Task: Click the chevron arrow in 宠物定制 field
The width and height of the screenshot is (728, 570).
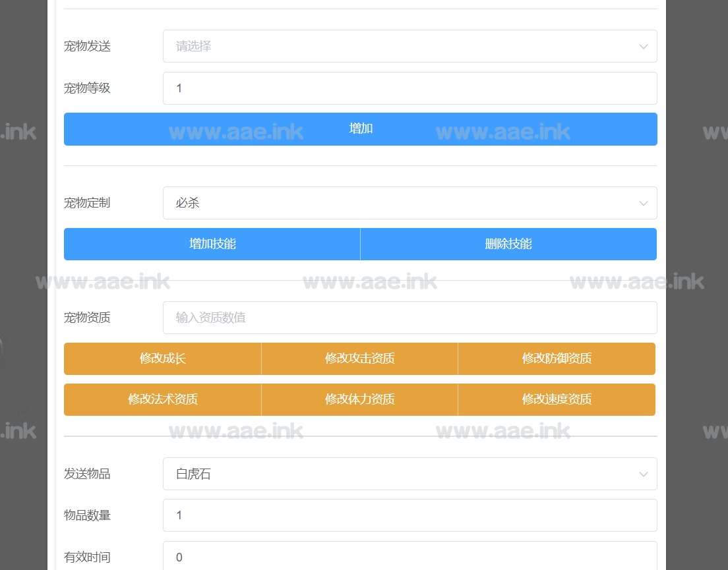Action: pos(643,203)
